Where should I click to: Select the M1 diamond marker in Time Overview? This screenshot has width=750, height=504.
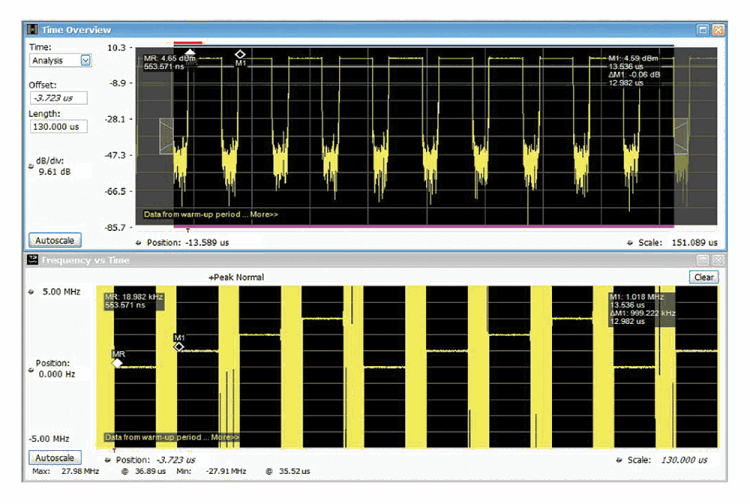240,54
